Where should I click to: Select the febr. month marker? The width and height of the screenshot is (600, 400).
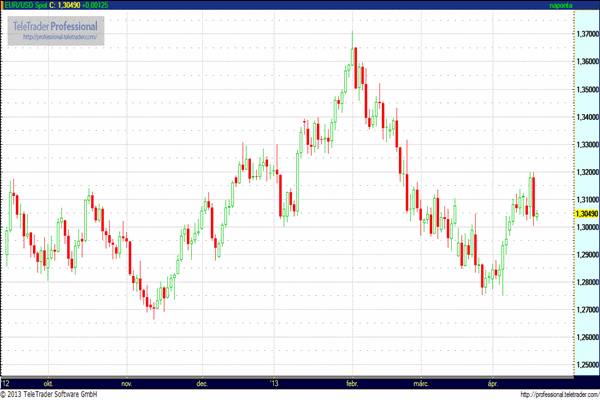tap(351, 383)
